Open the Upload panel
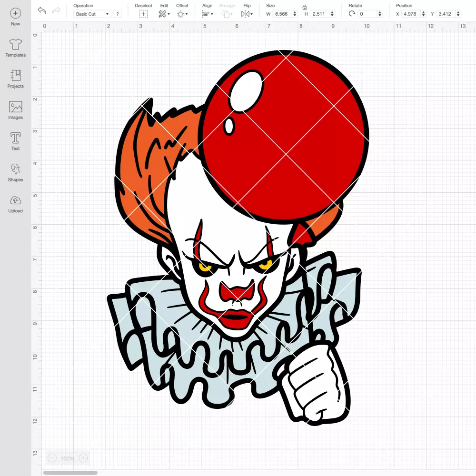Viewport: 476px width, 476px height. coord(16,204)
